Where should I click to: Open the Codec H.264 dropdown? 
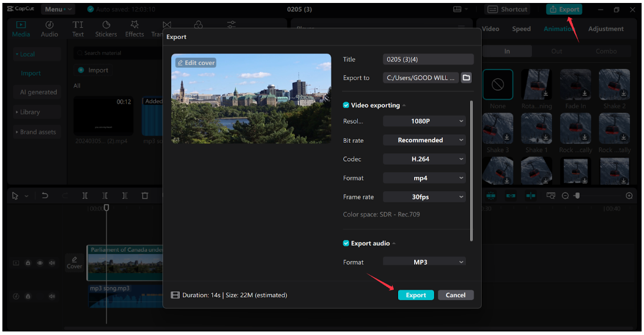(424, 159)
